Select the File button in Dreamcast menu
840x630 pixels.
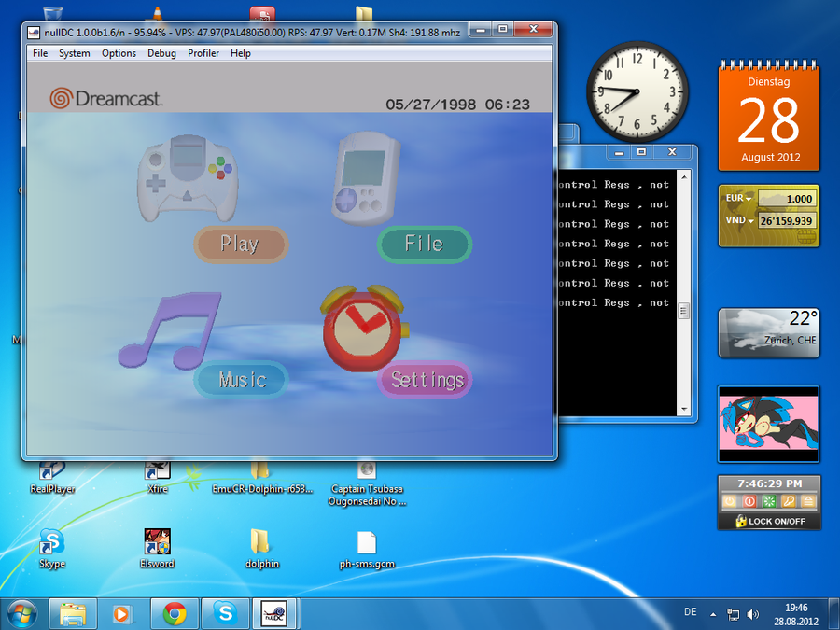pyautogui.click(x=425, y=244)
